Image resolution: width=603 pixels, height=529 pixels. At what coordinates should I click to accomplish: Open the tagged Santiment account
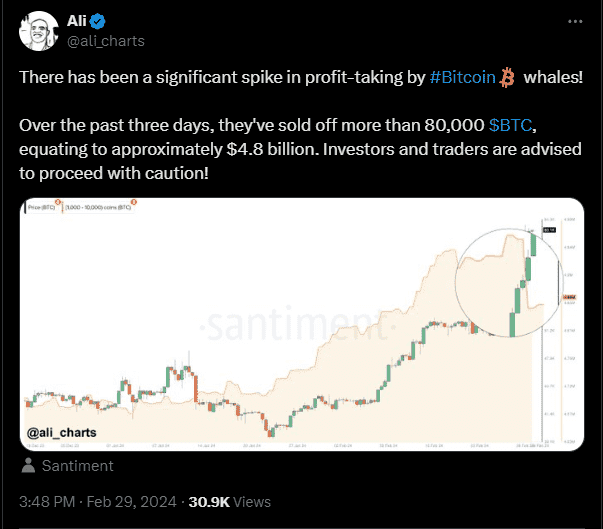pyautogui.click(x=77, y=466)
